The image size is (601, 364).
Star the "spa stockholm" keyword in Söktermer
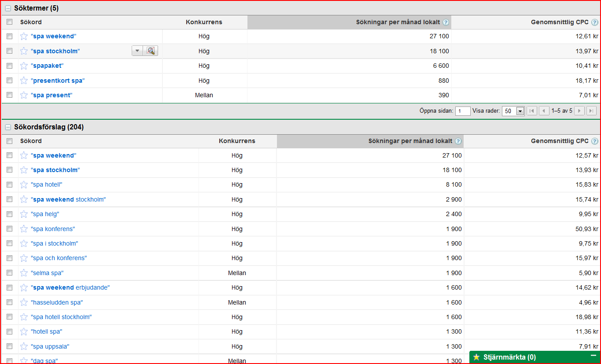(x=24, y=51)
